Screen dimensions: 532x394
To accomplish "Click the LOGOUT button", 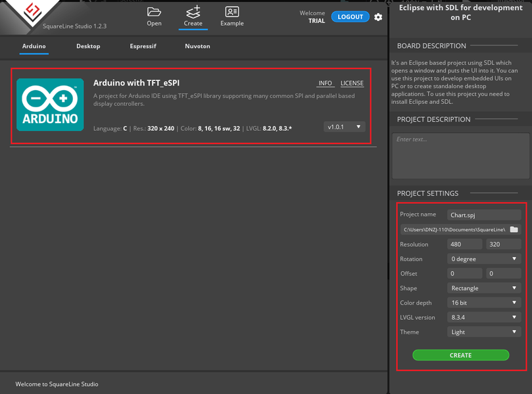I will click(x=350, y=16).
